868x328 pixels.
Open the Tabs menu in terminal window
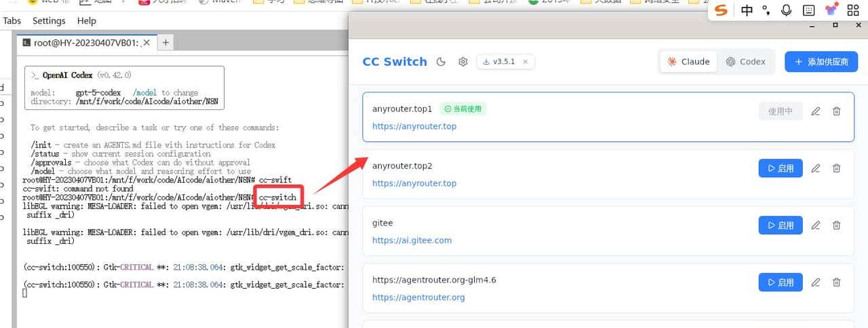[x=12, y=21]
